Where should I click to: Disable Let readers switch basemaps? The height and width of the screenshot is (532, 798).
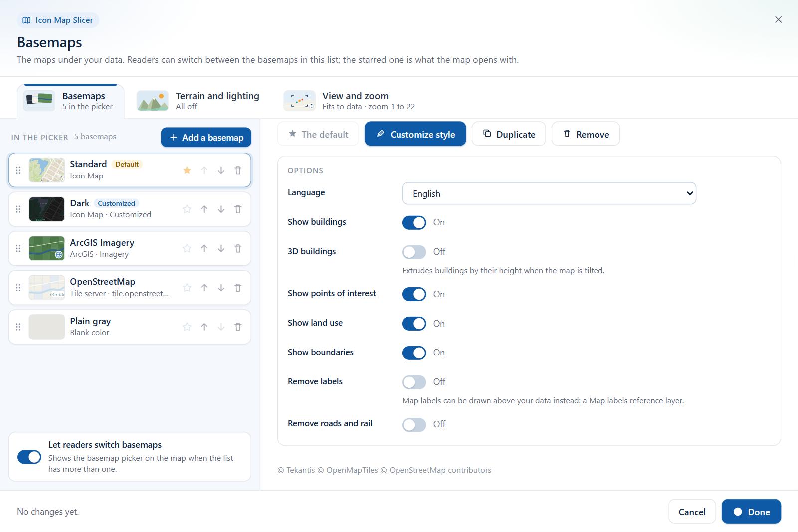(29, 457)
